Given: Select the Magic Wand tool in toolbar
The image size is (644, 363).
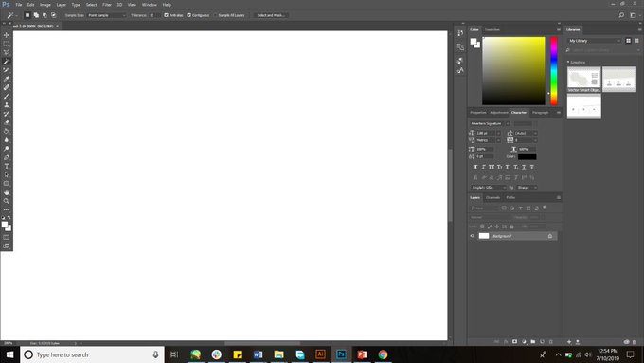Looking at the screenshot, I should coord(7,62).
